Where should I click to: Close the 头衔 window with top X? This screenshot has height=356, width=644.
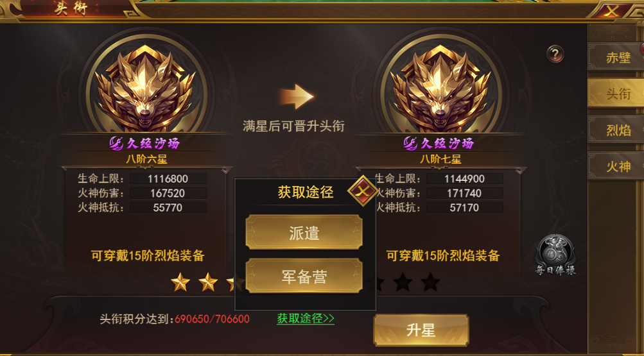click(x=611, y=11)
